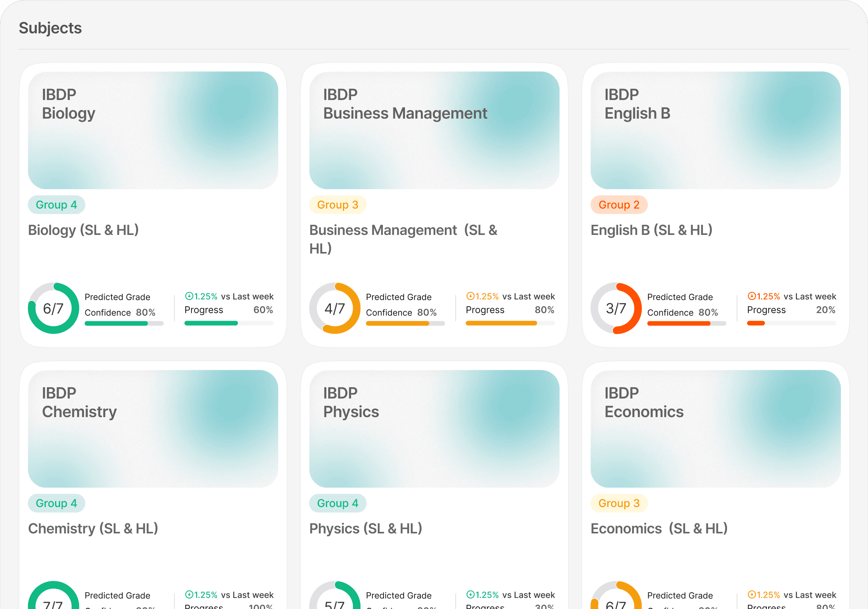
Task: Open the IBDP Chemistry banner
Action: (x=153, y=429)
